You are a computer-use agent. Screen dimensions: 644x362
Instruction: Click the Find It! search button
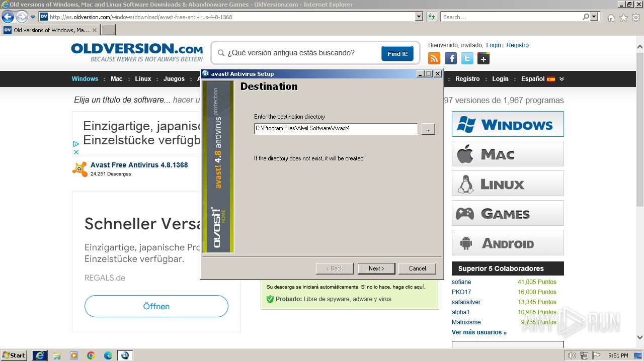click(397, 53)
